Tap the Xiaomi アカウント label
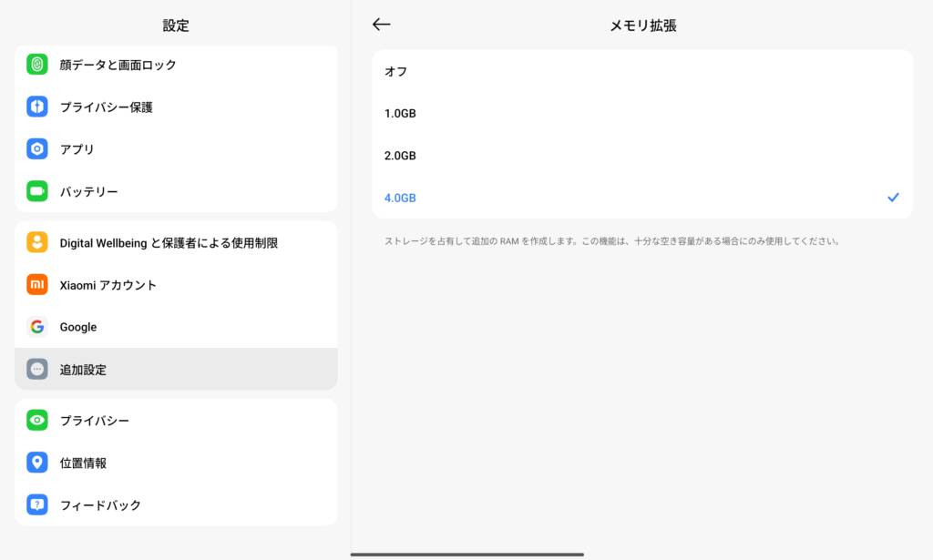 click(108, 285)
